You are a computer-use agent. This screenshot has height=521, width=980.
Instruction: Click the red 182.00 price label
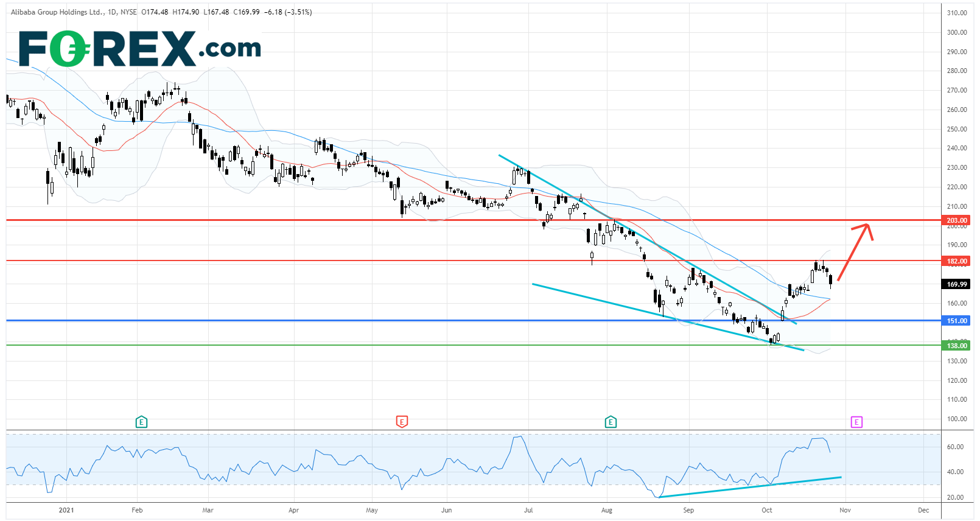956,261
